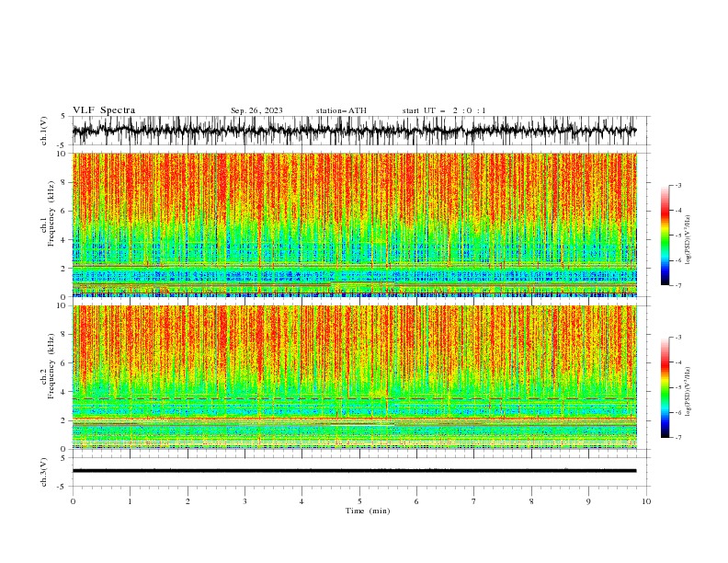Click the time axis tick label '5'
This screenshot has width=728, height=563.
359,501
